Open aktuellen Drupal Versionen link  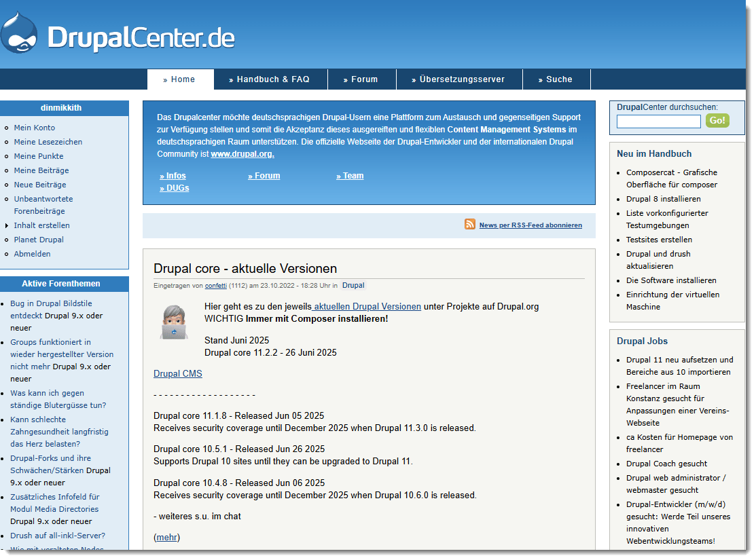point(366,307)
